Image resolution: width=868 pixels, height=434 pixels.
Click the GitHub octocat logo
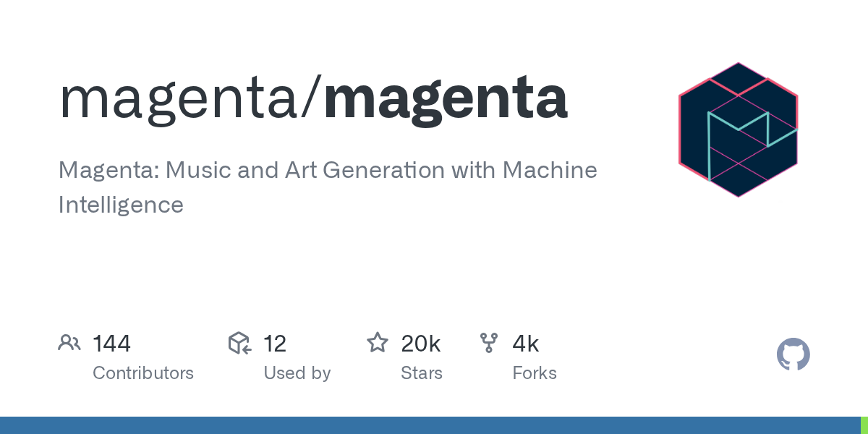click(793, 355)
